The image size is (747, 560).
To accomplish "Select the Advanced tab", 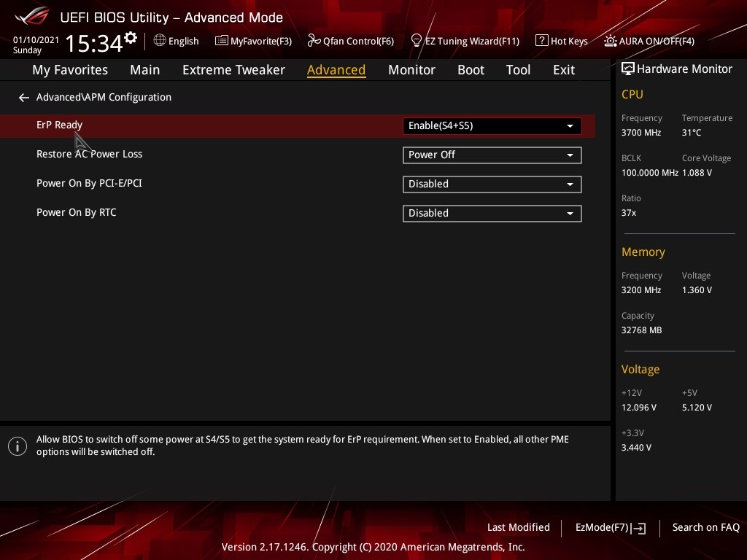I will pos(336,70).
